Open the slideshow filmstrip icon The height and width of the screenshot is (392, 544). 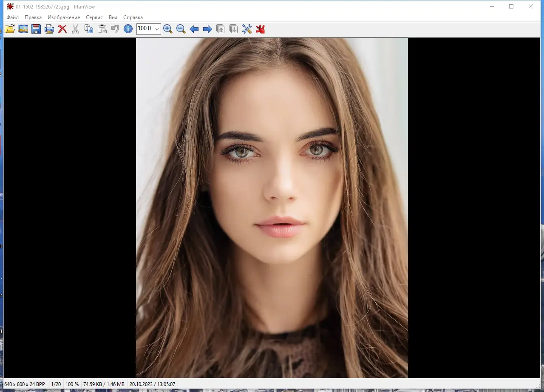[23, 29]
